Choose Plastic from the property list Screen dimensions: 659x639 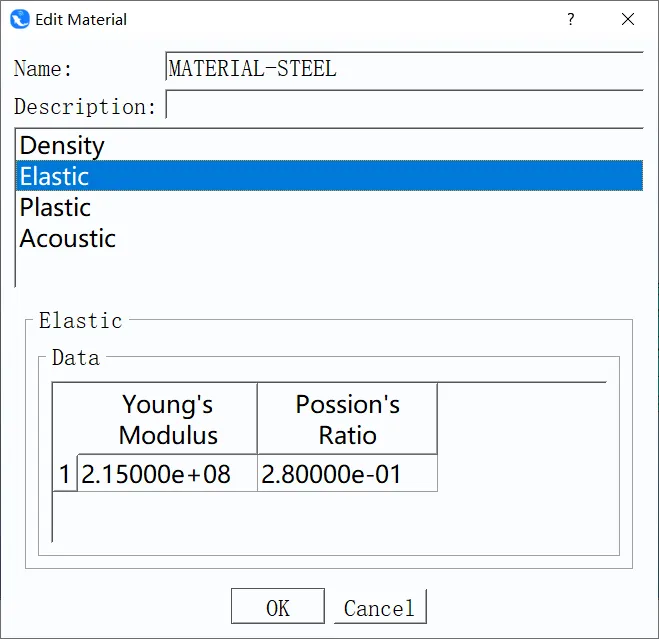coord(56,208)
